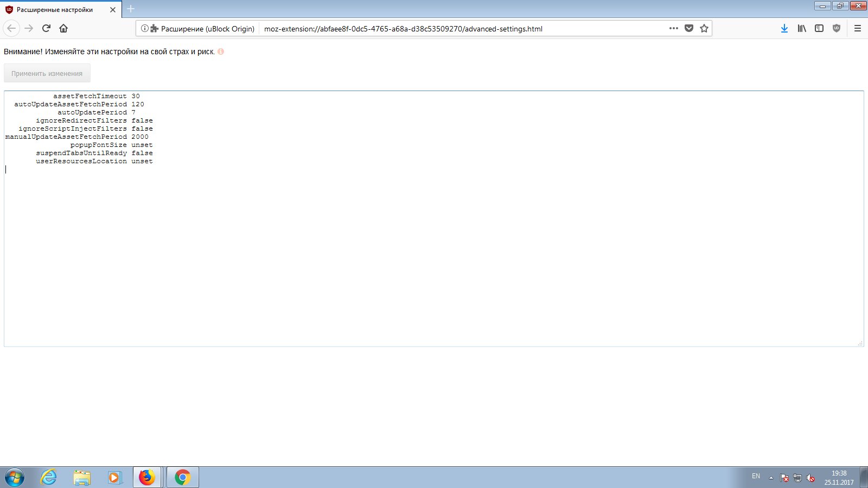This screenshot has width=868, height=488.
Task: Click the popupFontSize unset value
Action: point(142,145)
